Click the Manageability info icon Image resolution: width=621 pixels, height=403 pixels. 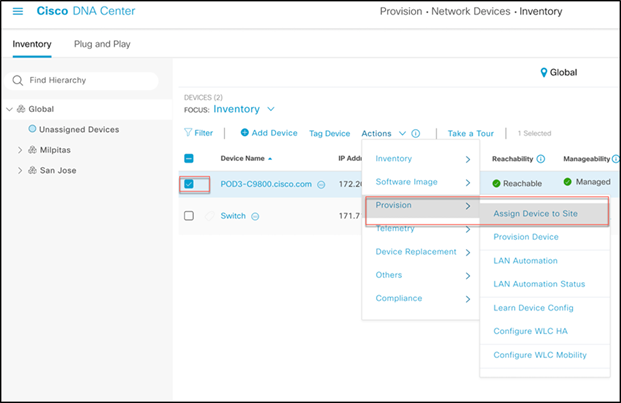pos(615,159)
